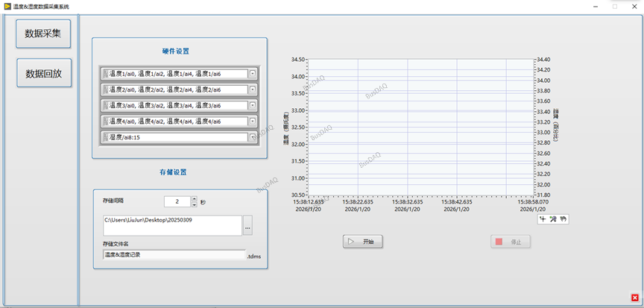Click the channel I/O icon on 温度1 row

(x=104, y=74)
